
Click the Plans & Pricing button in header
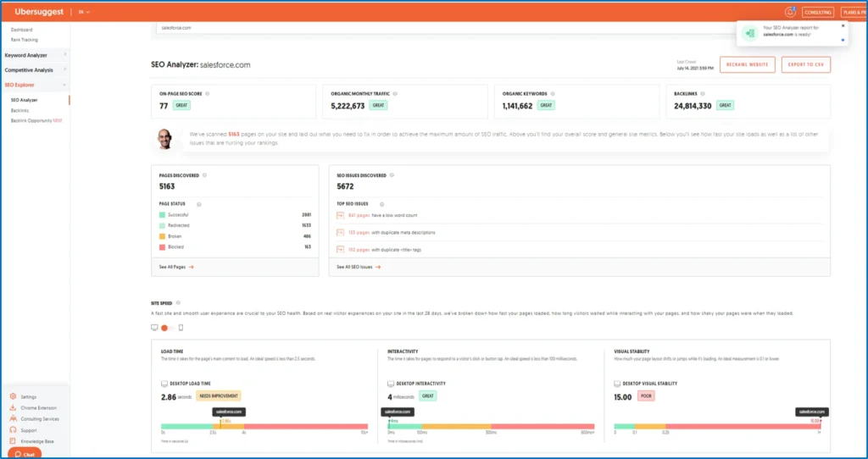coord(854,12)
